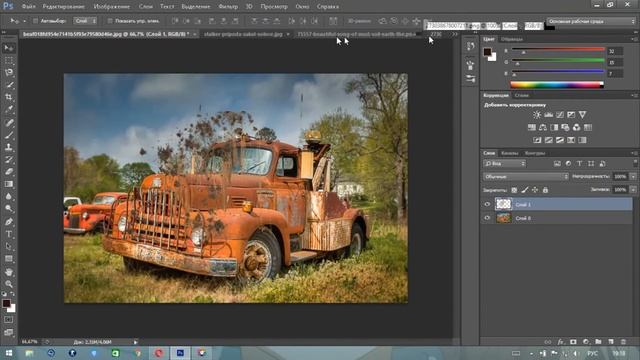
Task: Open the History panel icon
Action: (471, 46)
